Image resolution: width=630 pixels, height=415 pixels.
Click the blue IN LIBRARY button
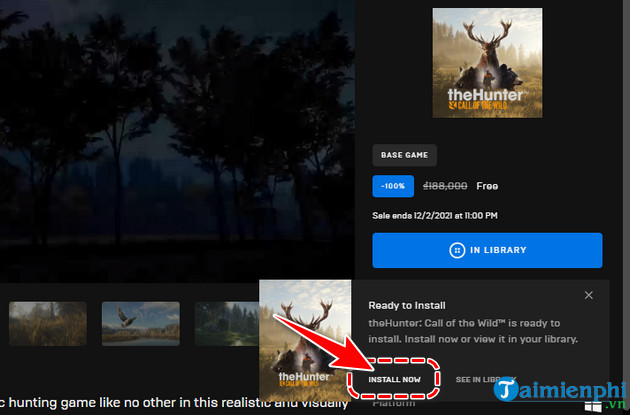[487, 250]
